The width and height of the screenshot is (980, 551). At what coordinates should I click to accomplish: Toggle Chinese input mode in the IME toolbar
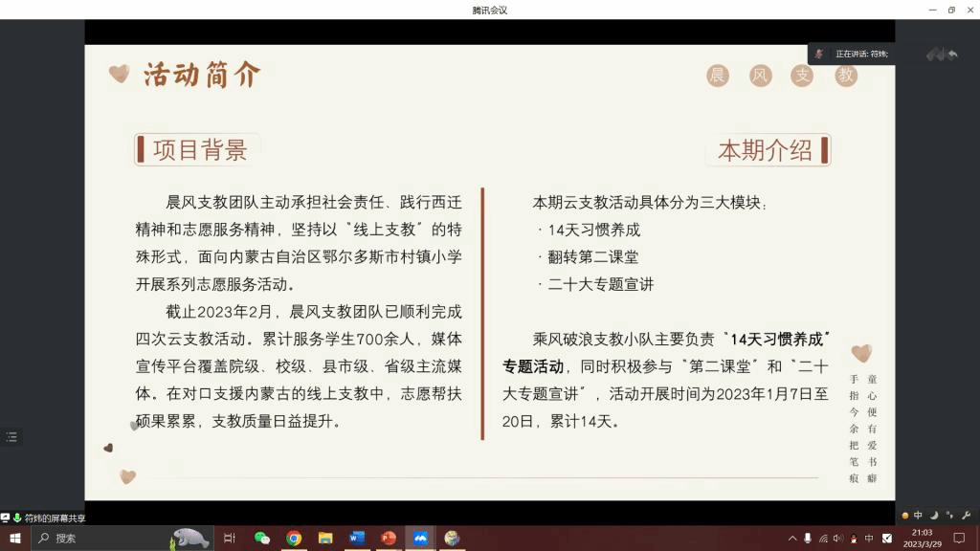(x=918, y=516)
